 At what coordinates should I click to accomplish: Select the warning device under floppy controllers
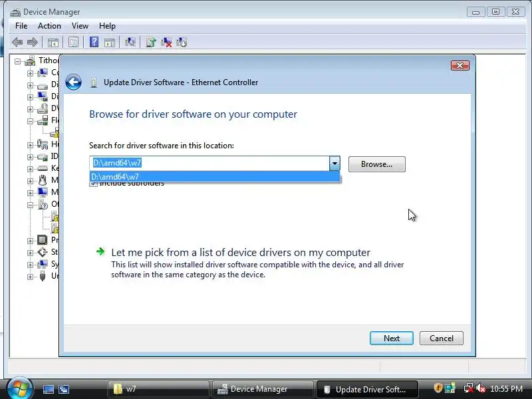[55, 132]
